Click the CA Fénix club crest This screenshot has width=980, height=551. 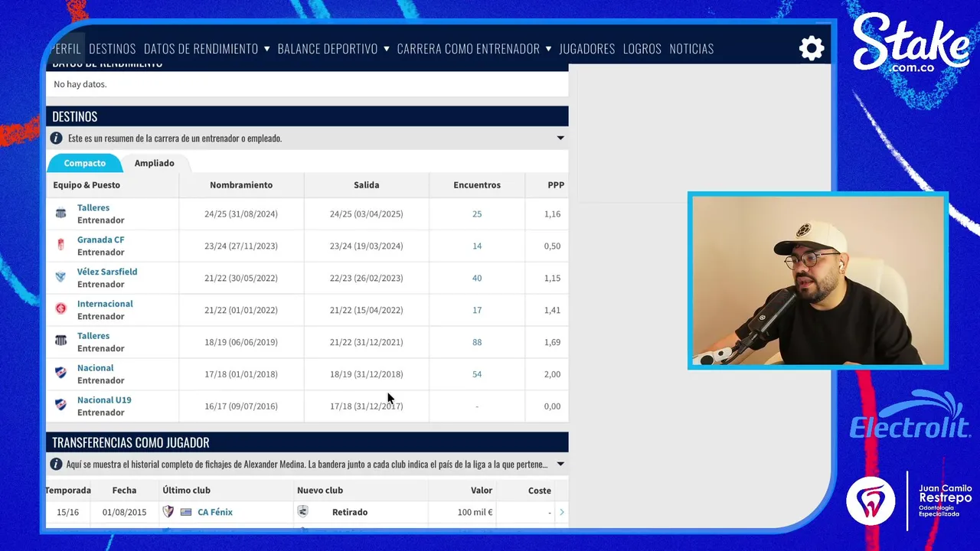168,512
